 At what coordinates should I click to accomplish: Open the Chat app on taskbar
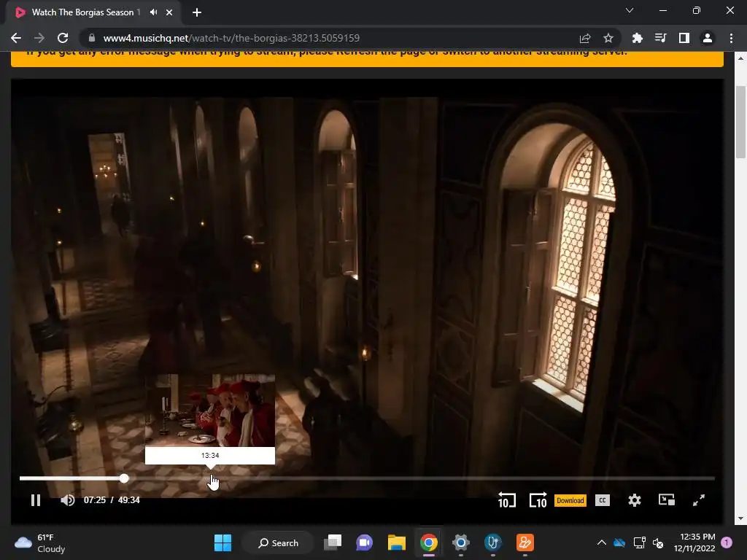365,542
